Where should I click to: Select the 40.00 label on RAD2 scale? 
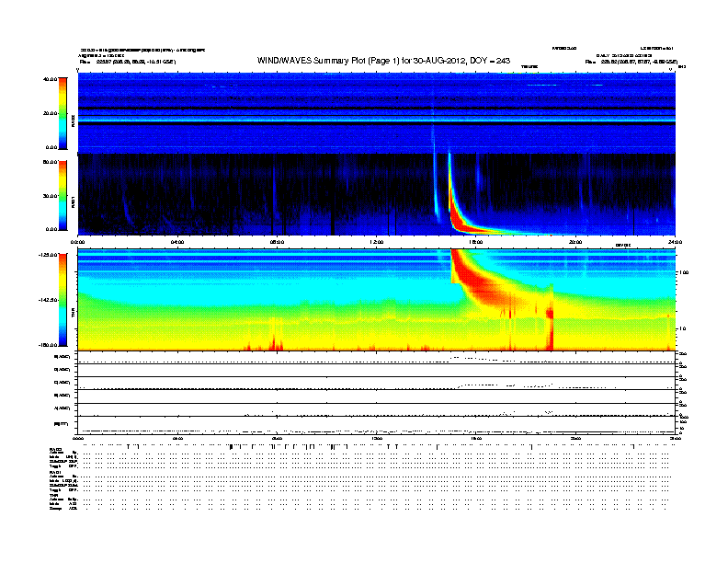(51, 79)
